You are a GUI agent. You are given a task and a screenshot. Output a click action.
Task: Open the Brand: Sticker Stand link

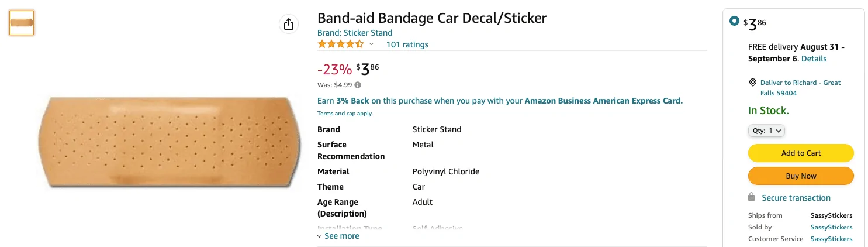click(355, 33)
